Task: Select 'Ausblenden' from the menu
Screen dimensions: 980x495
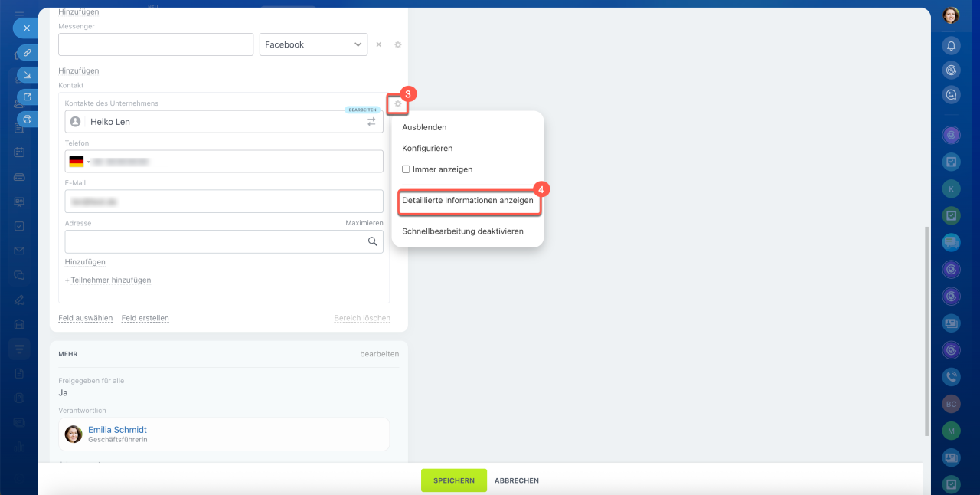Action: click(424, 127)
